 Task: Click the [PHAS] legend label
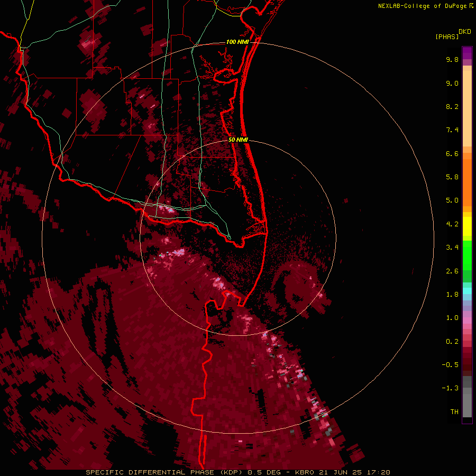tap(447, 37)
